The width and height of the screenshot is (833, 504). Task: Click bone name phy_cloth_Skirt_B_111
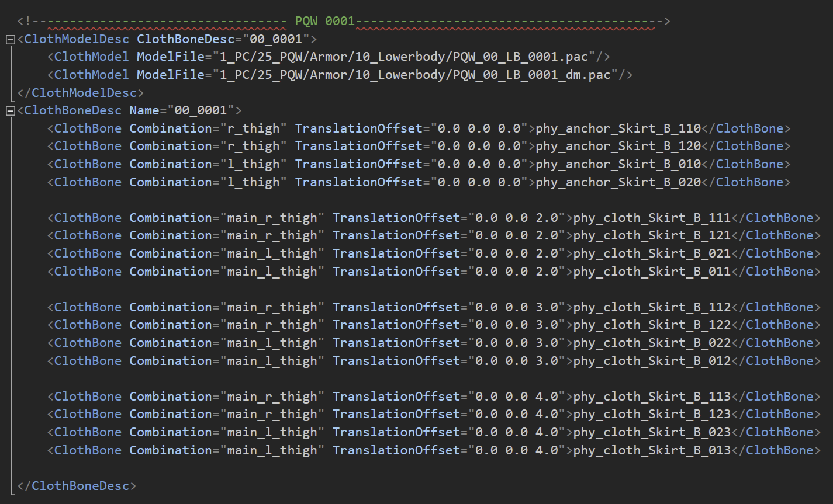pos(652,218)
